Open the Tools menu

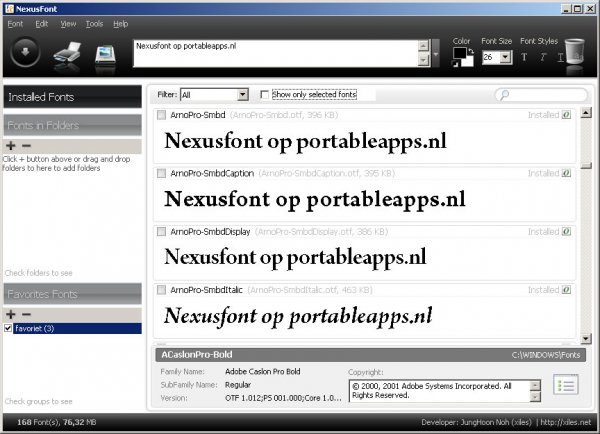click(94, 23)
